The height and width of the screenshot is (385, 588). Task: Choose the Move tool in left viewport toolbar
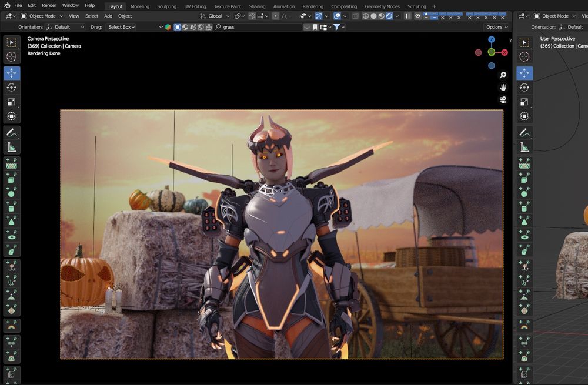(12, 73)
